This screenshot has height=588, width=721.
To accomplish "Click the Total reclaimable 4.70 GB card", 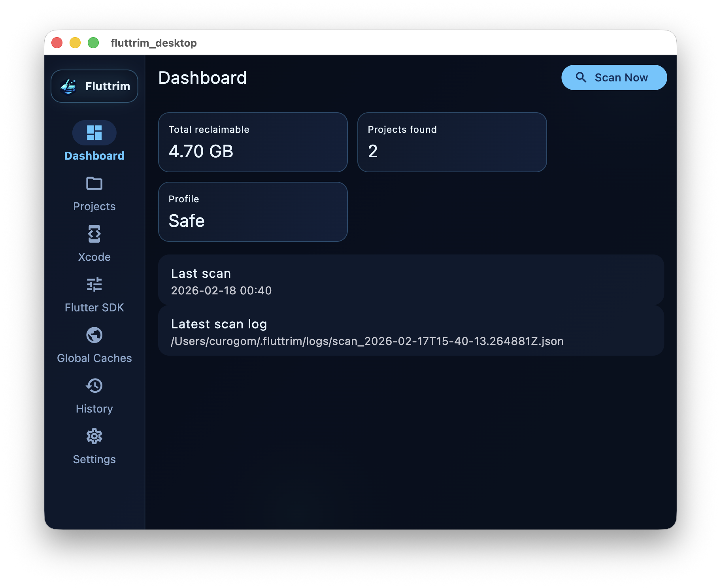I will coord(253,142).
